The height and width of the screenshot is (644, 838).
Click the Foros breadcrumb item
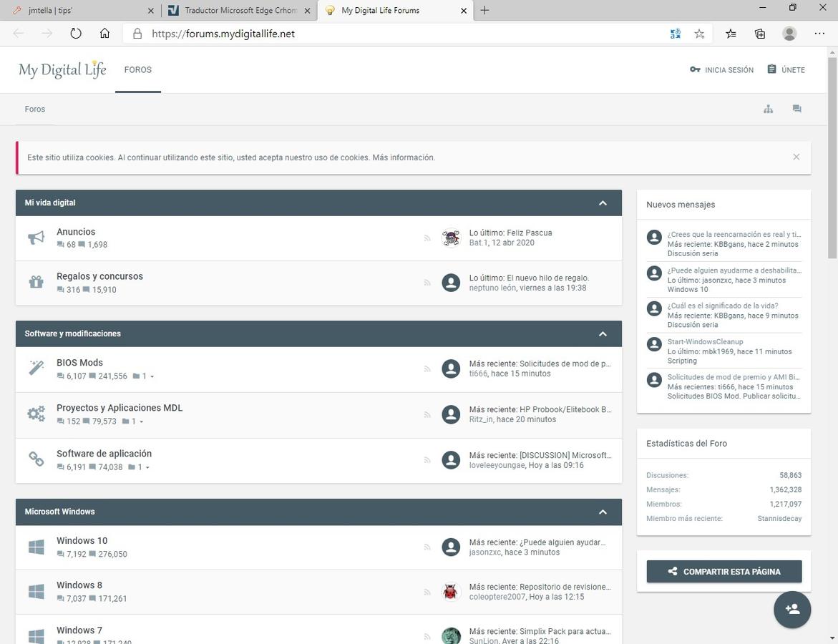point(35,109)
